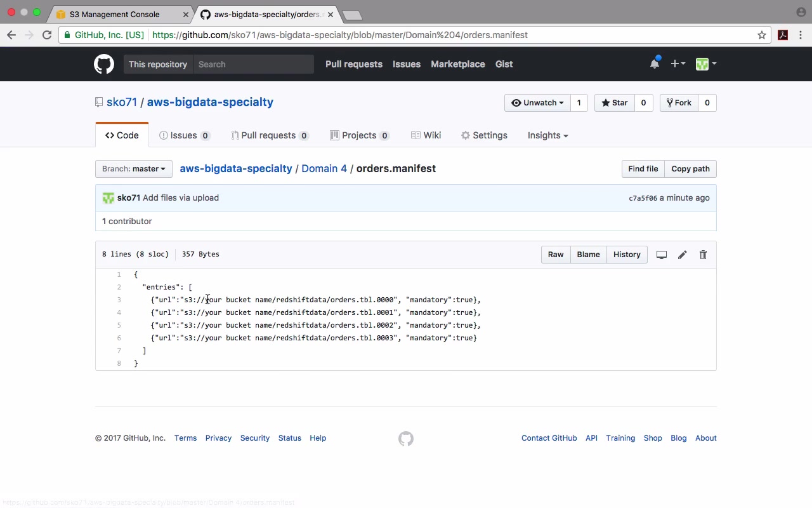Open file in GitHub Desktop via monitor icon

661,255
